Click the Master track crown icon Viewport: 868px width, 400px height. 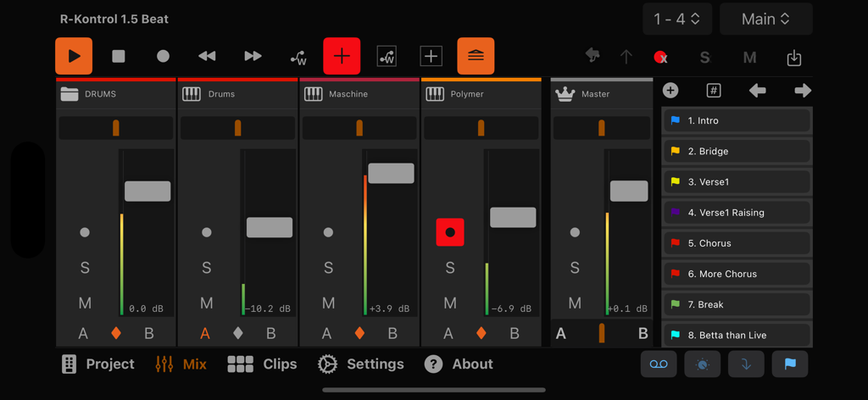click(565, 94)
